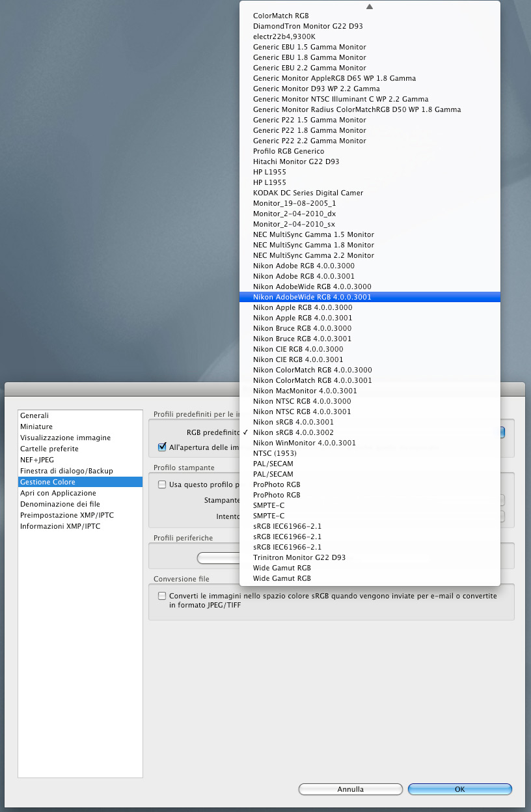The height and width of the screenshot is (812, 531).
Task: Pick Generic Monitor NTSC Illuminant C profile
Action: pos(370,99)
